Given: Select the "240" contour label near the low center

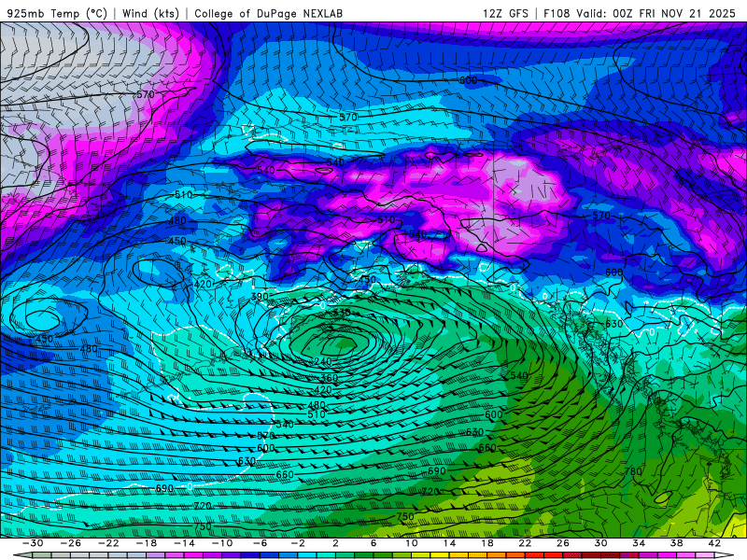Looking at the screenshot, I should click(322, 361).
